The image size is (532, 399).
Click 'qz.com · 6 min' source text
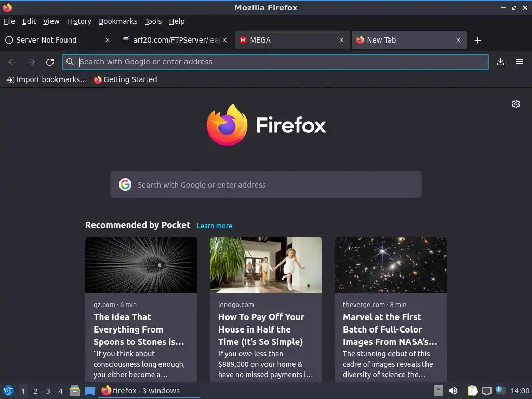(115, 304)
